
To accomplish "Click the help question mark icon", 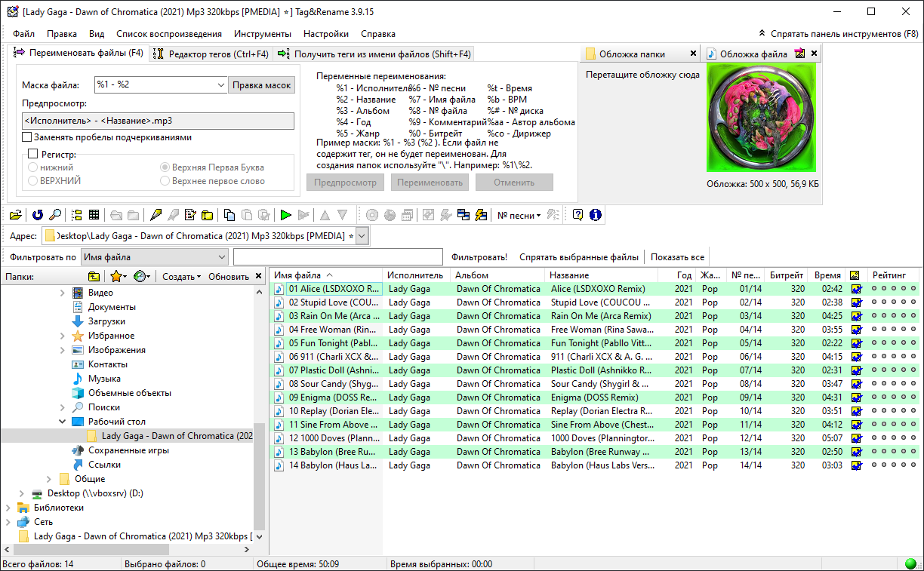I will [577, 215].
